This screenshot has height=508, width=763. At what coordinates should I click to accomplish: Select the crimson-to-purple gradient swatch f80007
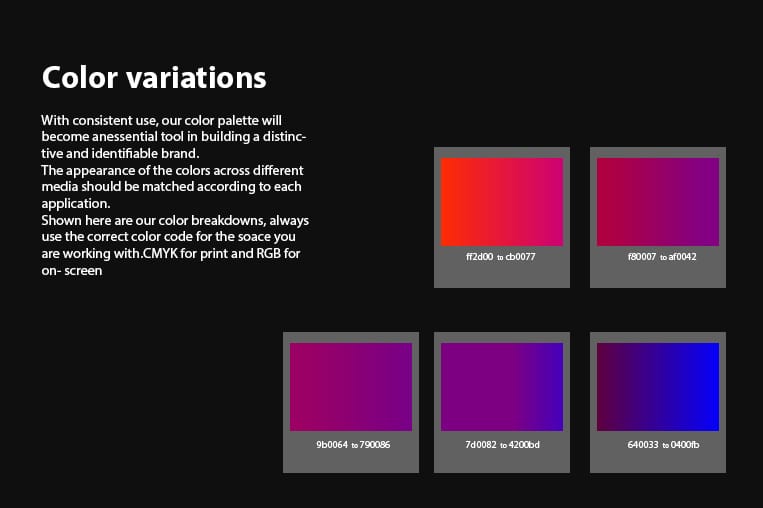pos(657,201)
